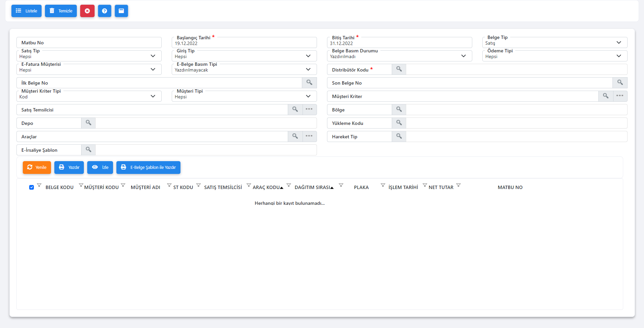The image size is (644, 328).
Task: Open Distribütör Kodu search lookup
Action: click(x=399, y=69)
